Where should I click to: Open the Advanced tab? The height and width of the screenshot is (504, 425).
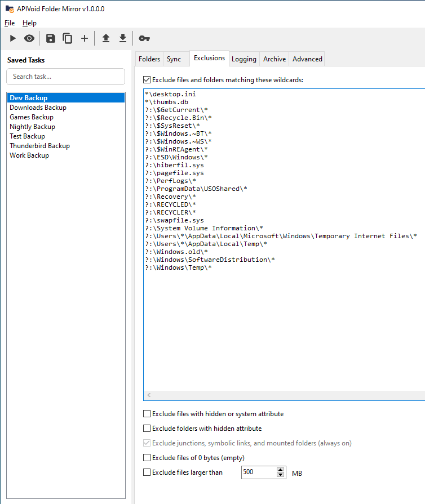307,59
